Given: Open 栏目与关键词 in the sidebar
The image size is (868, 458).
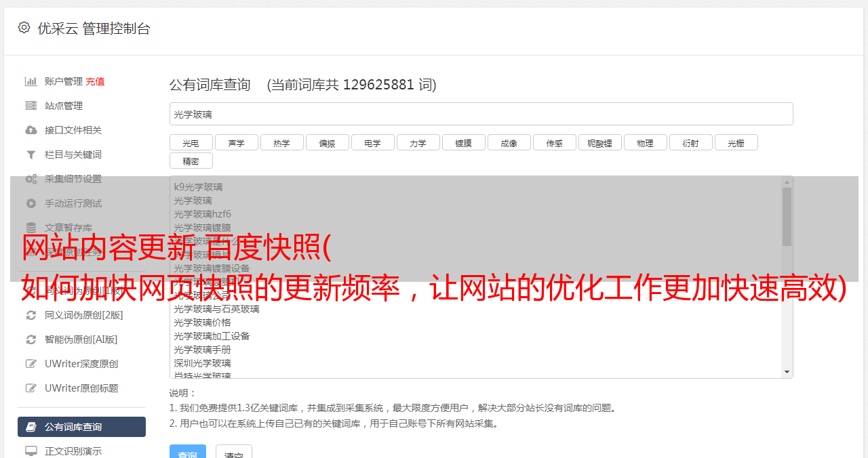Looking at the screenshot, I should tap(73, 154).
